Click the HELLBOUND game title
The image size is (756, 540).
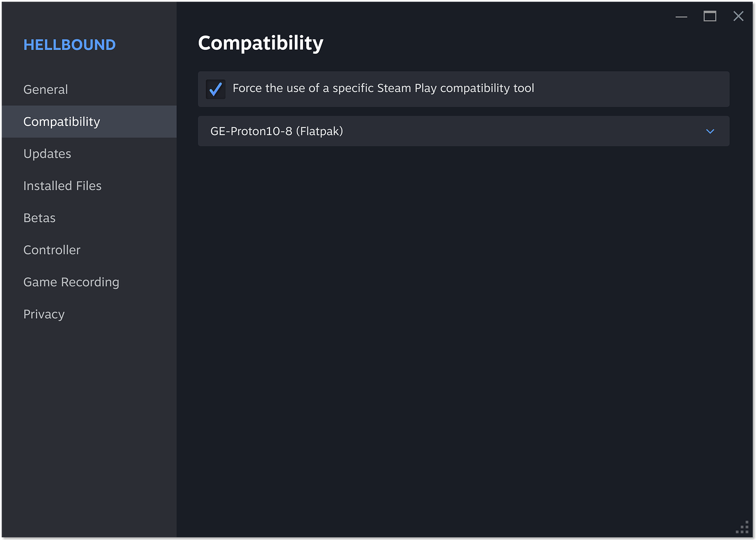coord(69,44)
